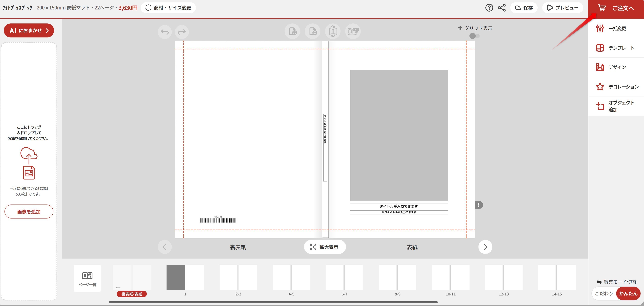Go to previous spread arrow
This screenshot has width=644, height=306.
164,247
